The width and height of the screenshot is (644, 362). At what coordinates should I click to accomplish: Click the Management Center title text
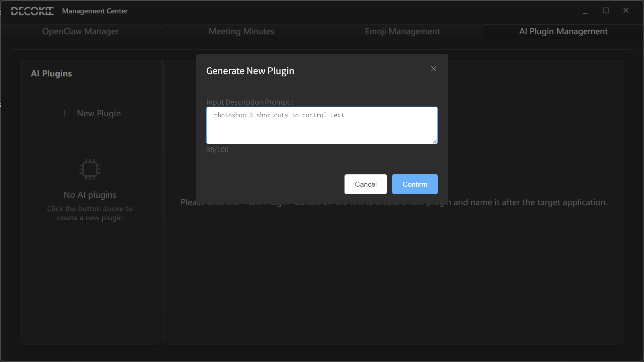point(95,11)
